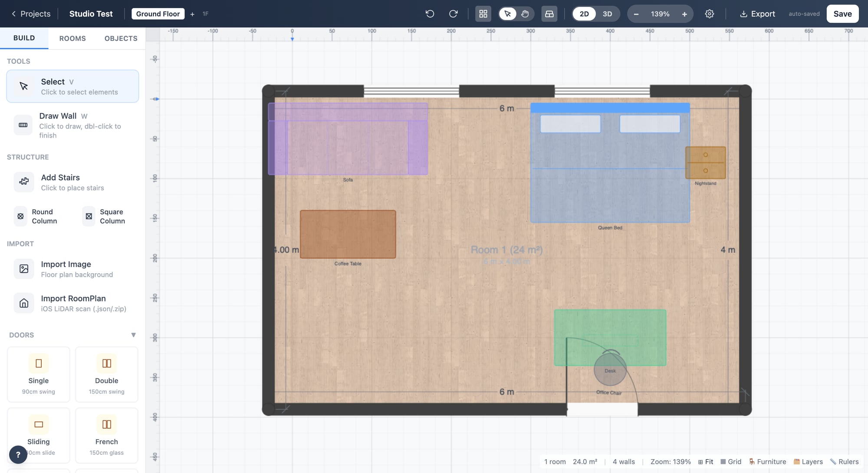Click the 139% zoom value
The height and width of the screenshot is (473, 868).
click(x=660, y=14)
